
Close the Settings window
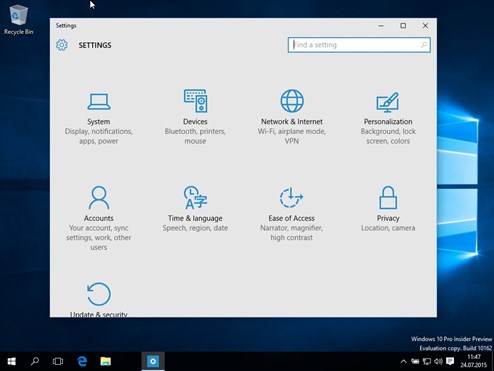point(425,26)
